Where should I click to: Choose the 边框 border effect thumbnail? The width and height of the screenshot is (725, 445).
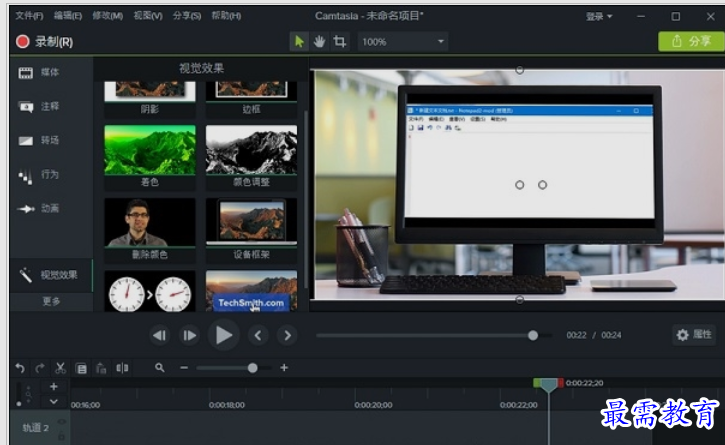tap(252, 98)
